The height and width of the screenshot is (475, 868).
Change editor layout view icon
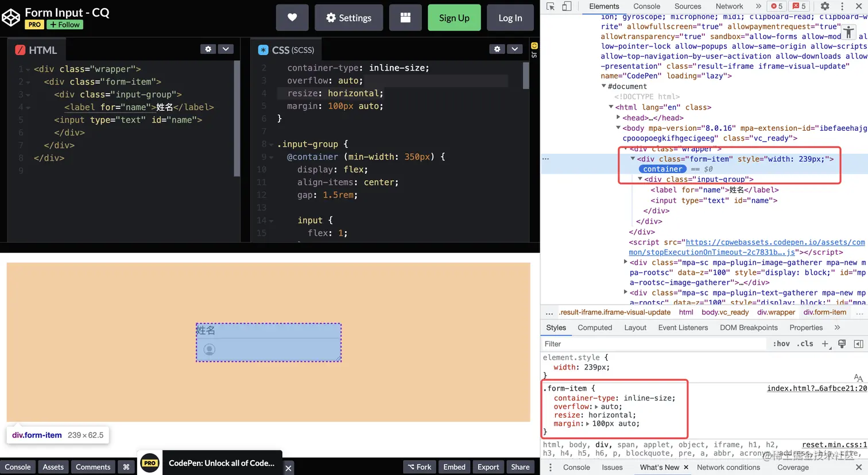point(405,18)
